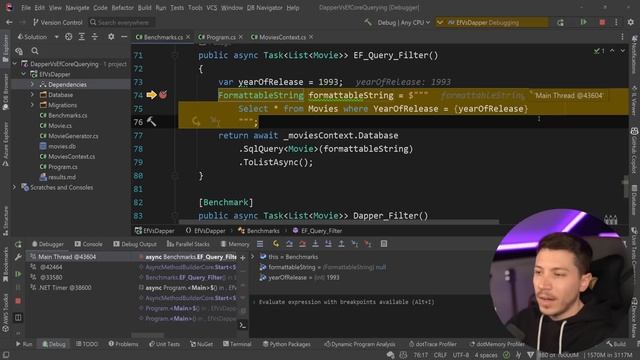Expand the Migrations folder

point(32,105)
